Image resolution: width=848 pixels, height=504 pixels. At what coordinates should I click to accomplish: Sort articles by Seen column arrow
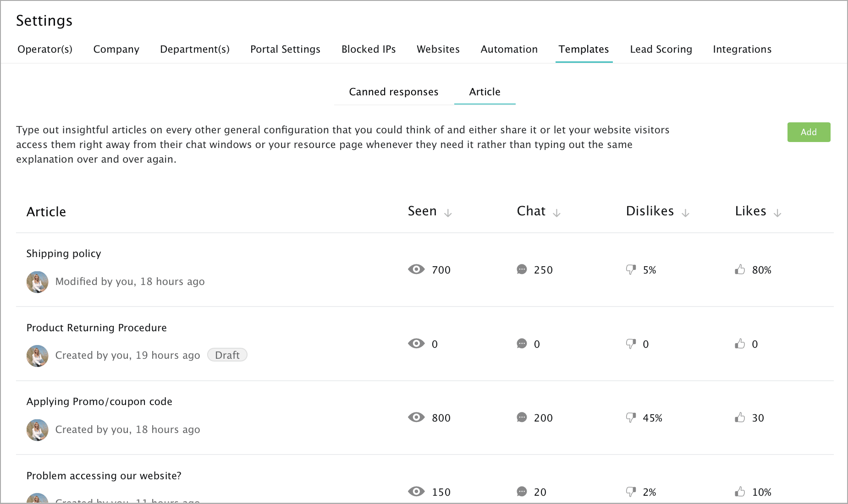(448, 213)
